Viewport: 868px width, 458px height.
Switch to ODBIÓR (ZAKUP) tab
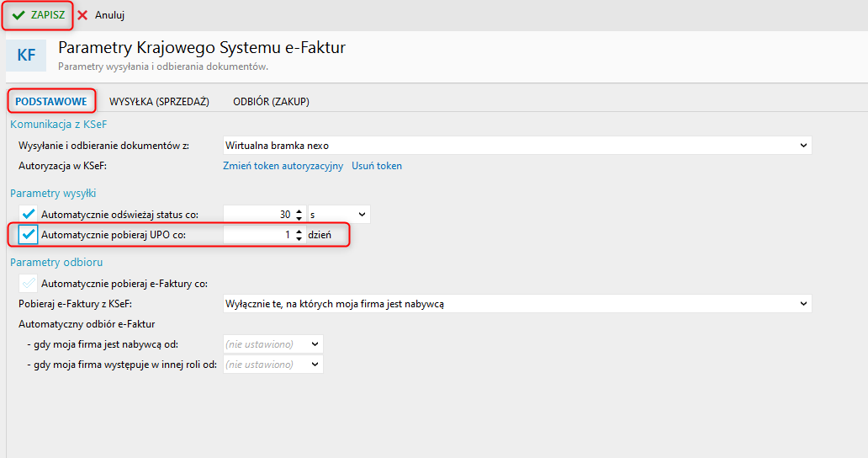(271, 101)
